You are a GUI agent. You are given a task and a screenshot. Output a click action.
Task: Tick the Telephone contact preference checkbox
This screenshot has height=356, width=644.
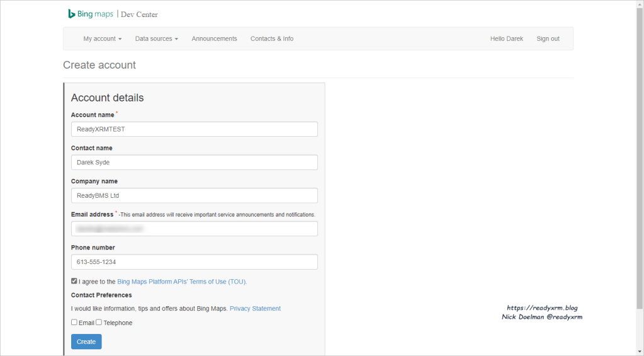click(99, 322)
